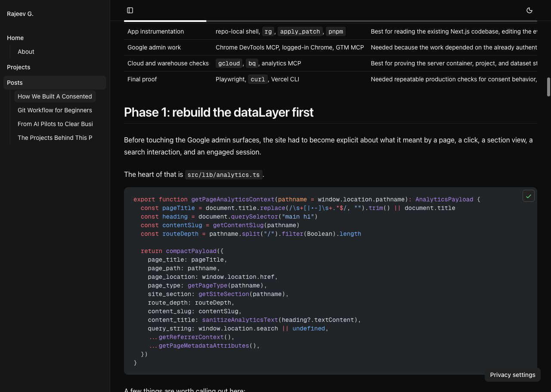Click the Final proof table row label
This screenshot has width=551, height=392.
[142, 79]
